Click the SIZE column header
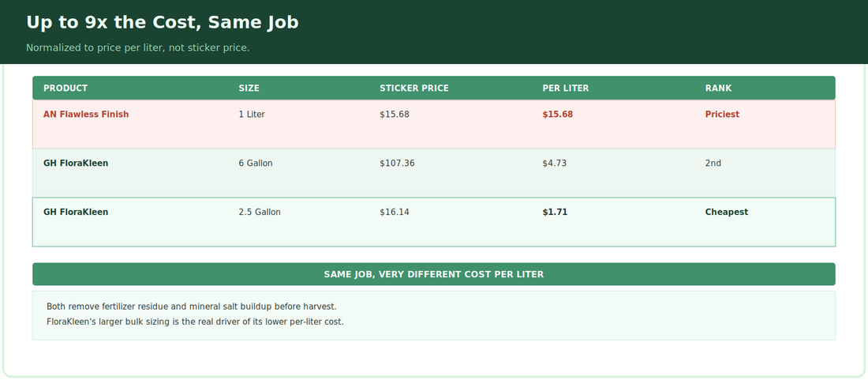 249,88
